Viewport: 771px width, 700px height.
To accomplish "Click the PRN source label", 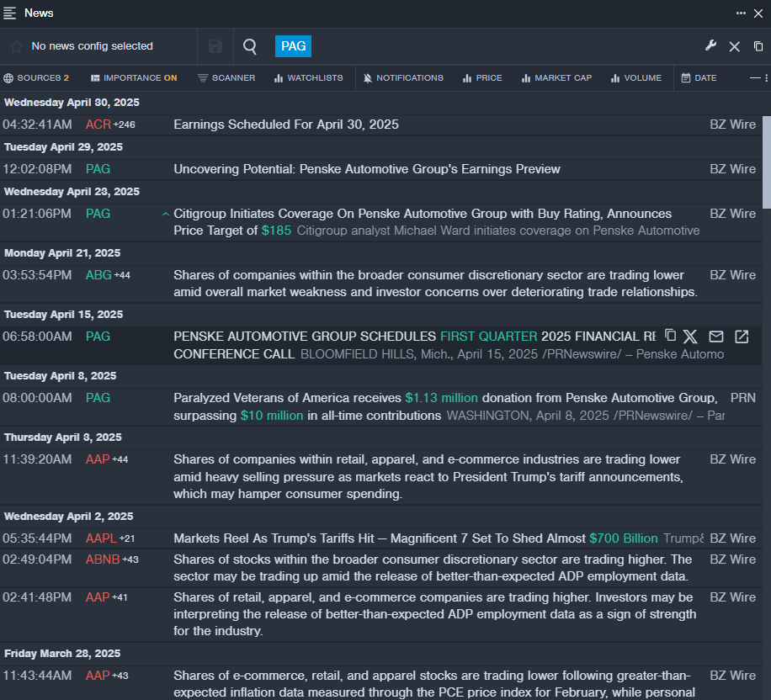I will point(743,398).
